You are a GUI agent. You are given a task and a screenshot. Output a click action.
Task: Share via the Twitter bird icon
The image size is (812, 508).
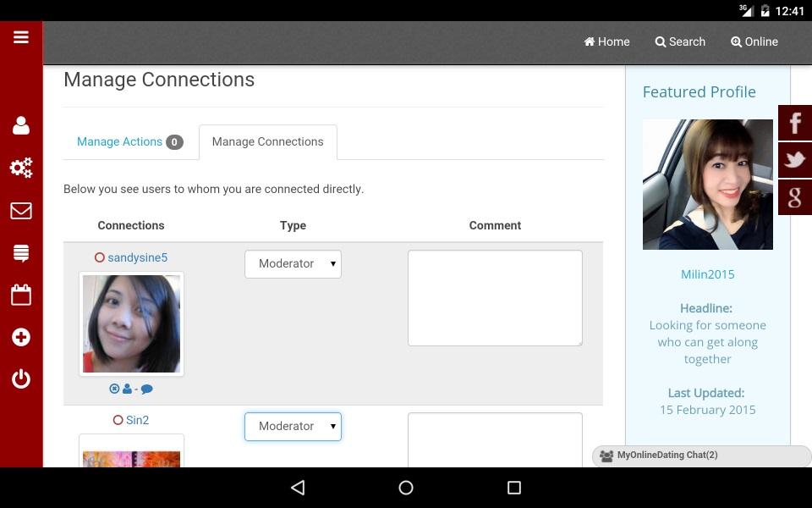[x=795, y=160]
